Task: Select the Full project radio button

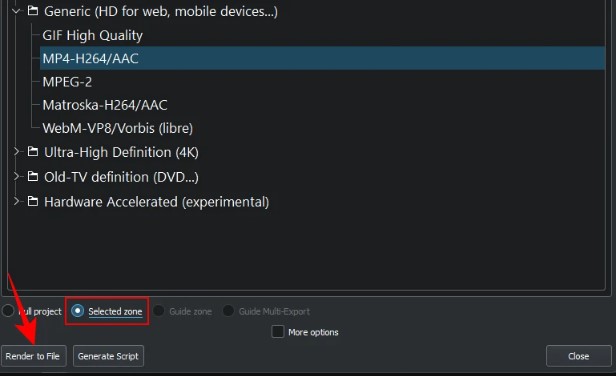Action: pyautogui.click(x=8, y=311)
